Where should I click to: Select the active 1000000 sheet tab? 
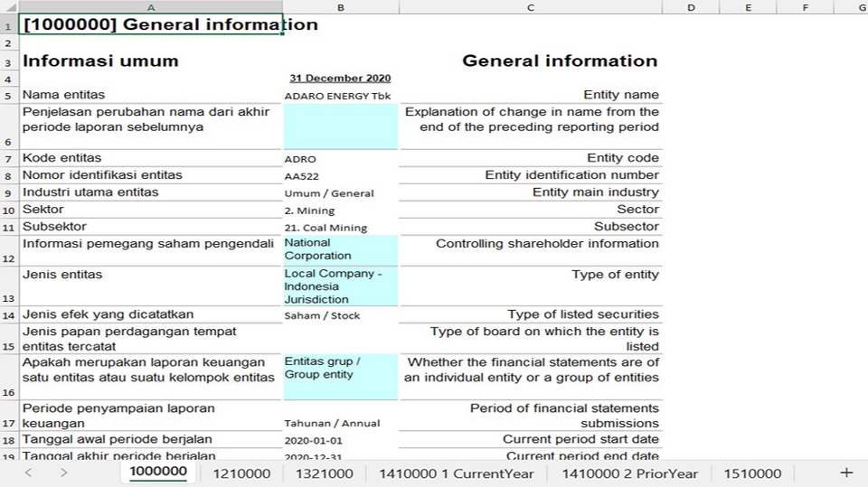click(x=158, y=472)
